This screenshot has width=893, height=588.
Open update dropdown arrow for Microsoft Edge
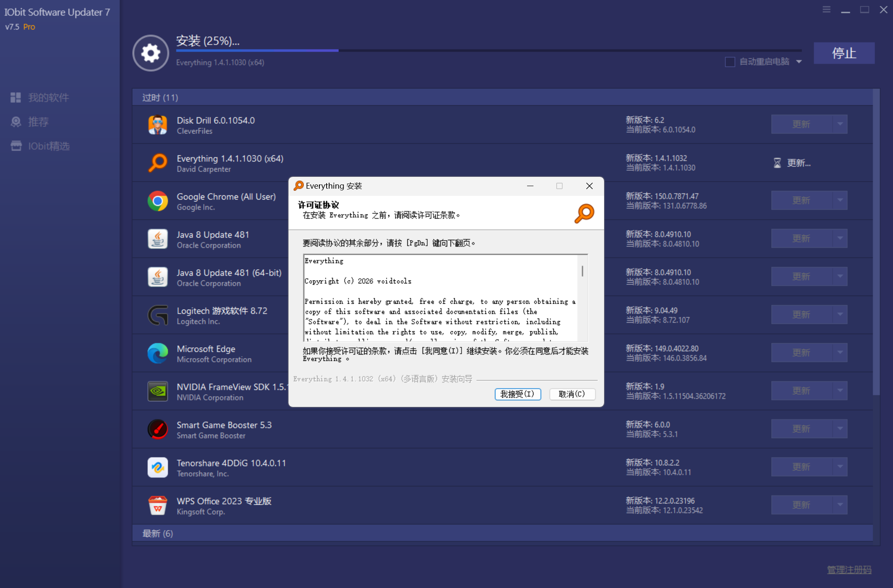[x=840, y=353]
